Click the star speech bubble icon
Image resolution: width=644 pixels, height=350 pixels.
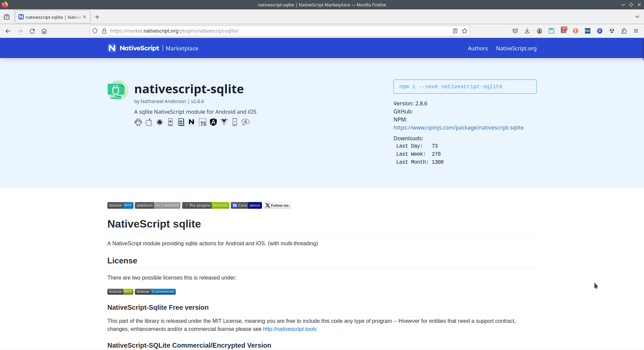pyautogui.click(x=246, y=122)
